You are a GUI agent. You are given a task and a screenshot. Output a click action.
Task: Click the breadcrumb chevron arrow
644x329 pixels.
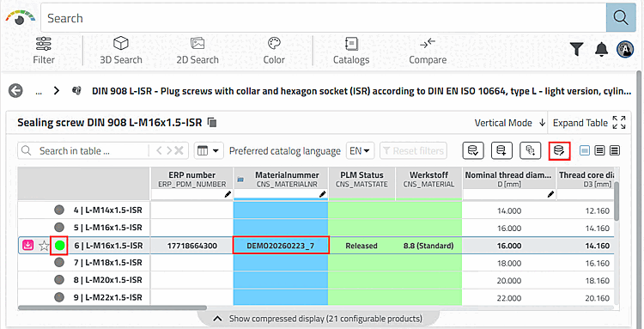(57, 91)
